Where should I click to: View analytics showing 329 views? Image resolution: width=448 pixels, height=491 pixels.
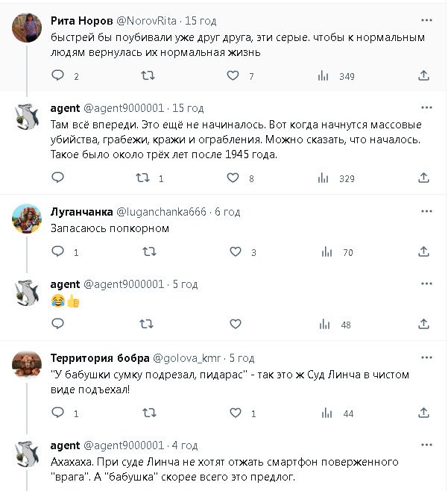[x=324, y=178]
